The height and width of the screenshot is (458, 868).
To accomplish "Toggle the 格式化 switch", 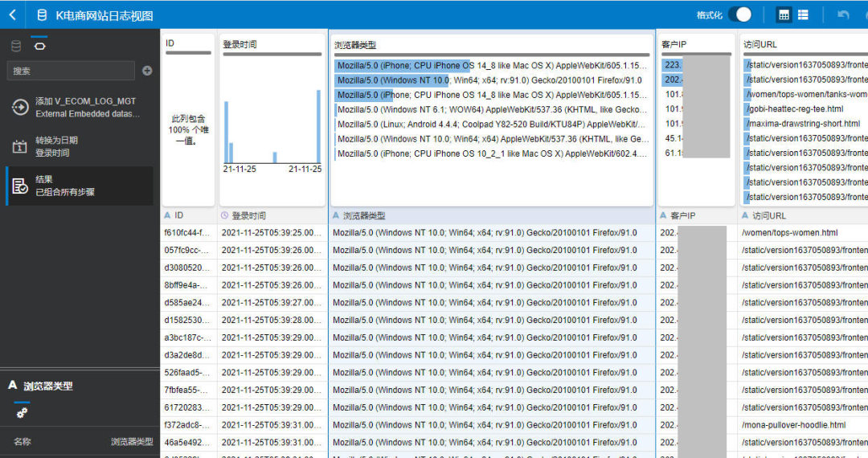I will 740,15.
